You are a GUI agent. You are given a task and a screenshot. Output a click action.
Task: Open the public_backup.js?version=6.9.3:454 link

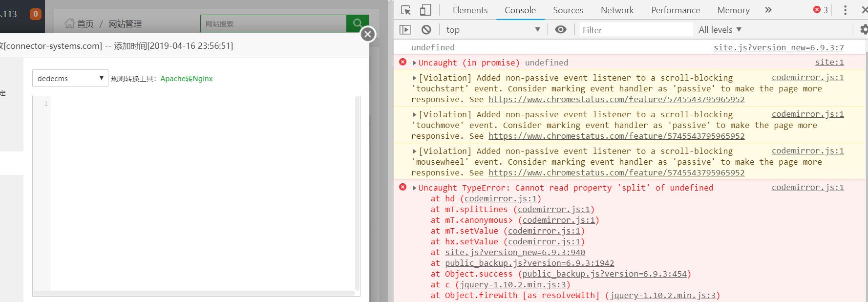[x=605, y=274]
